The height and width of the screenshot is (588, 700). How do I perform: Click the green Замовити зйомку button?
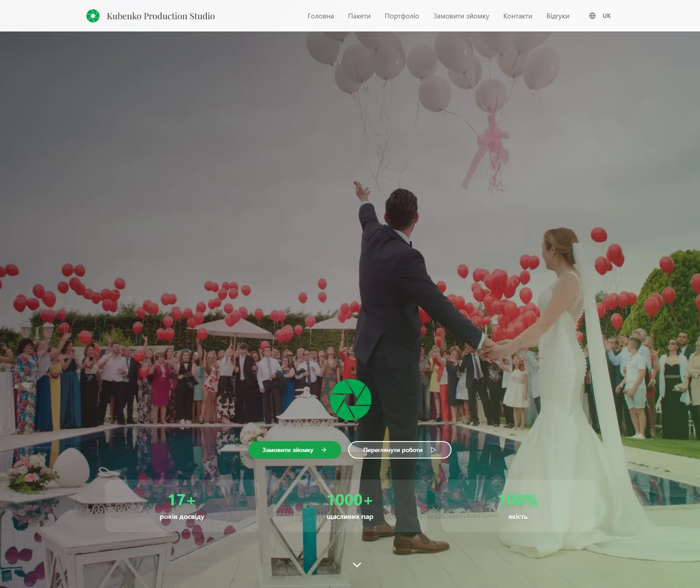tap(295, 450)
